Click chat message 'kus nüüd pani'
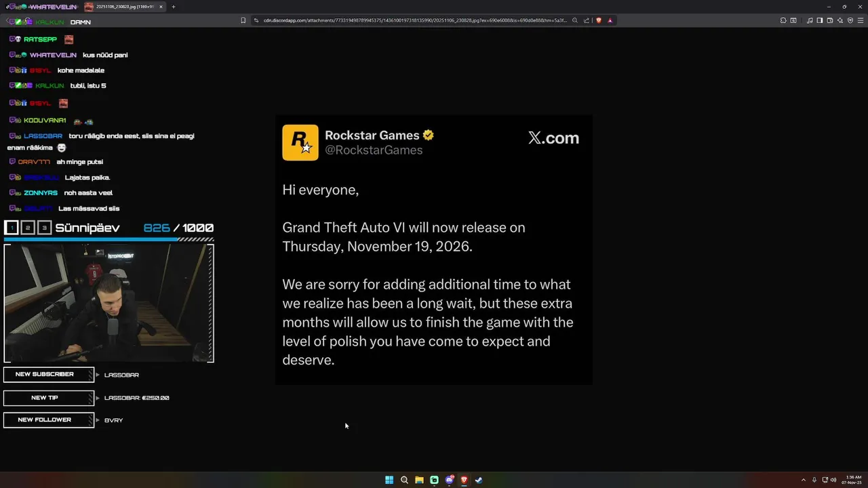This screenshot has width=868, height=488. point(105,55)
